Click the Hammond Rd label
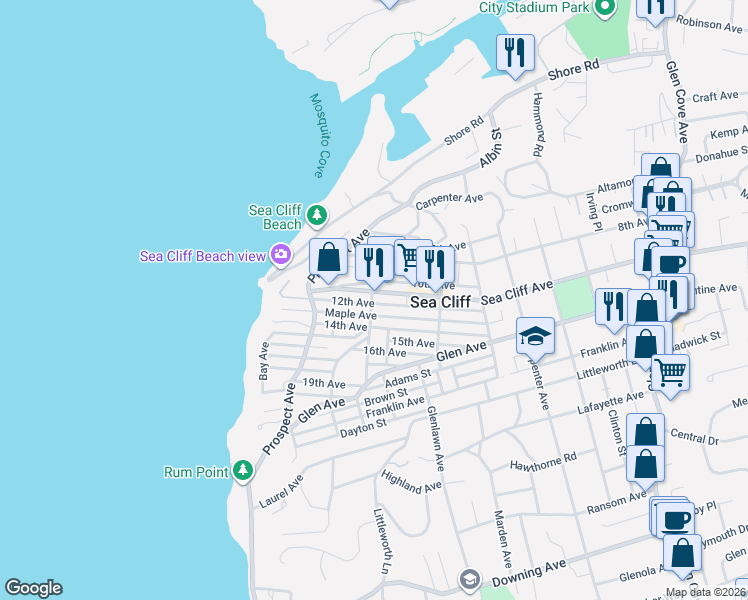The width and height of the screenshot is (748, 600). pyautogui.click(x=538, y=124)
